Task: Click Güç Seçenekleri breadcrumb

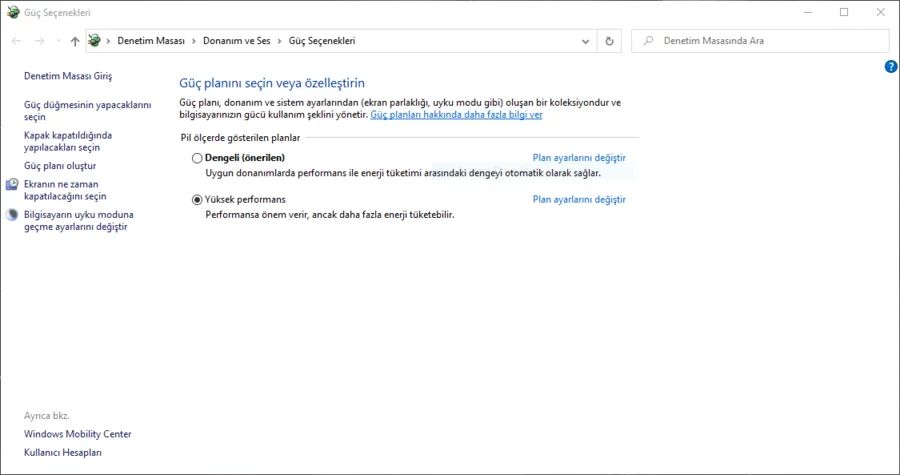Action: click(x=321, y=41)
